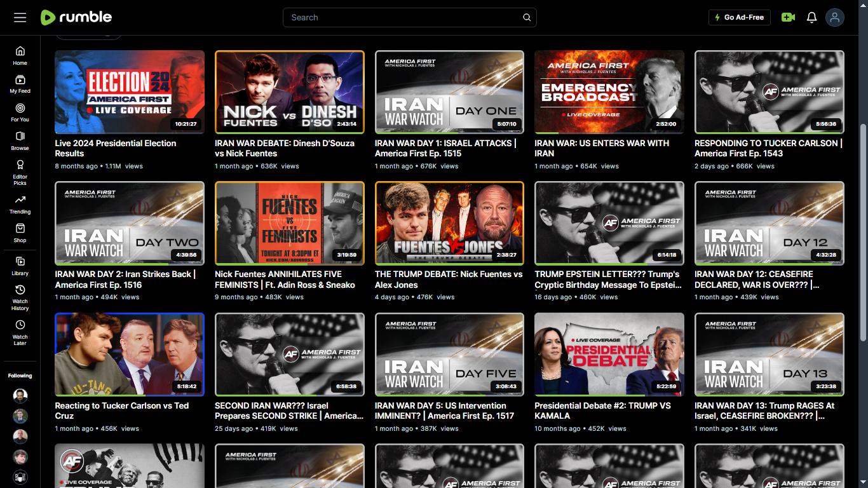Open the upload video camera icon

click(789, 18)
